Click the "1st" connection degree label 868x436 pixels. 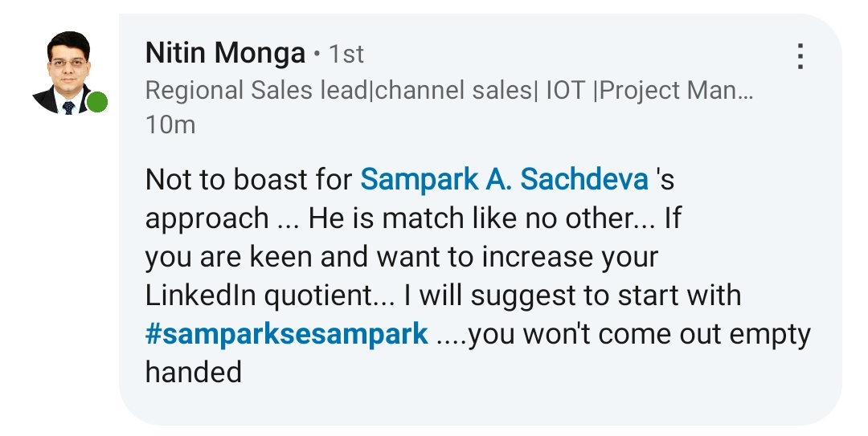346,55
